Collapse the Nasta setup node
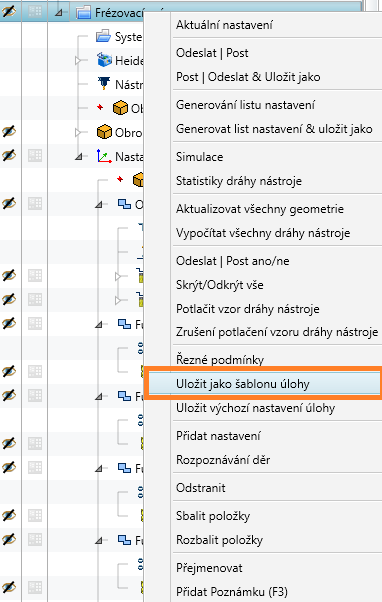Image resolution: width=382 pixels, height=602 pixels. [x=79, y=157]
